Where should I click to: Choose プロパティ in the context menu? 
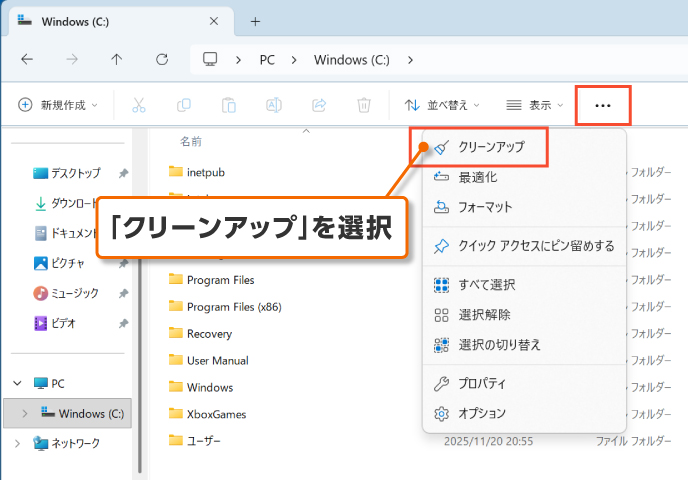(482, 383)
